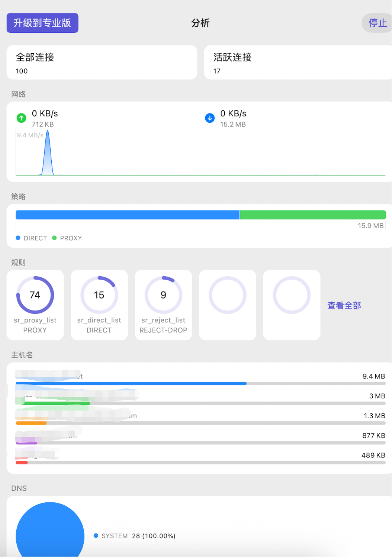Click the green upload arrow icon
The width and height of the screenshot is (392, 557).
pos(22,118)
